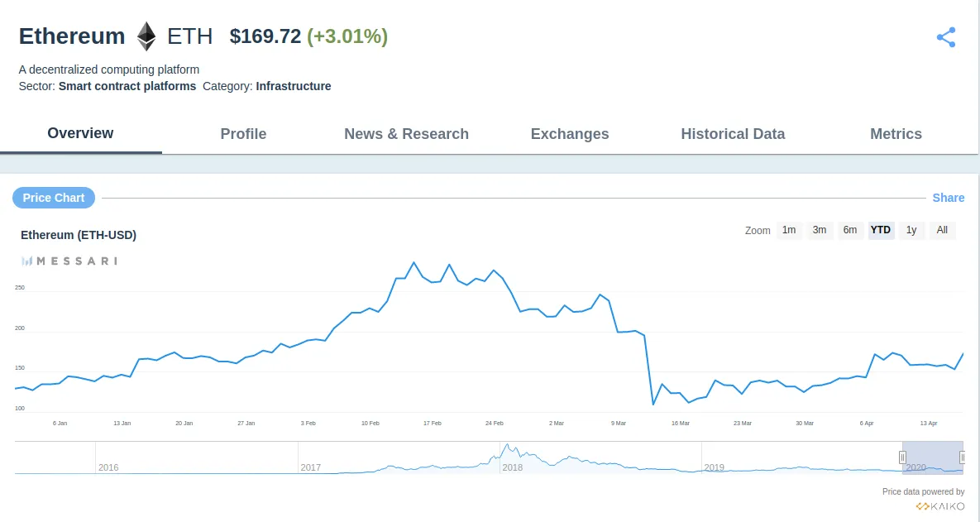The height and width of the screenshot is (522, 980).
Task: Set chart zoom to 3m
Action: click(820, 230)
